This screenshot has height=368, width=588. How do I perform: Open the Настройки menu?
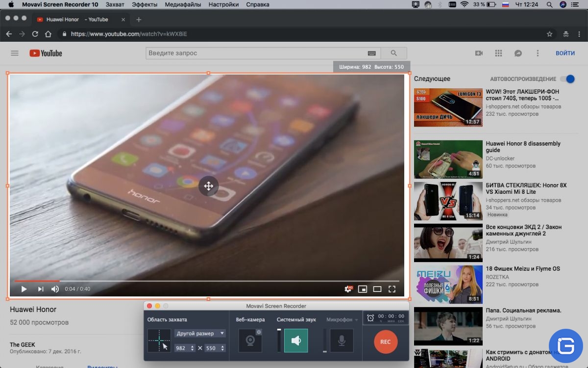[x=223, y=4]
